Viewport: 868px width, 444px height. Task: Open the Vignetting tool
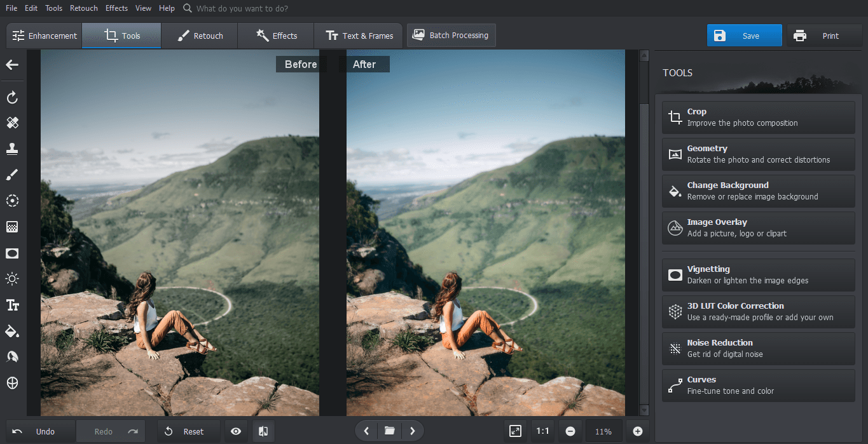(x=759, y=275)
